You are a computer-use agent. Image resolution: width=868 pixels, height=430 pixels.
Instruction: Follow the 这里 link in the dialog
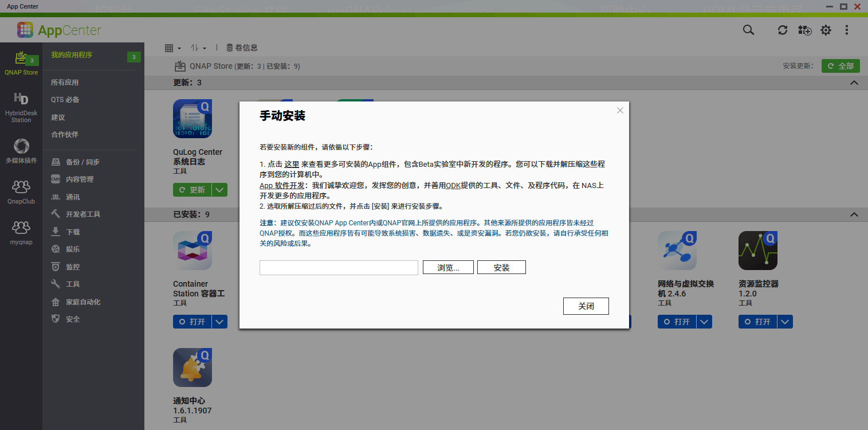tap(292, 164)
